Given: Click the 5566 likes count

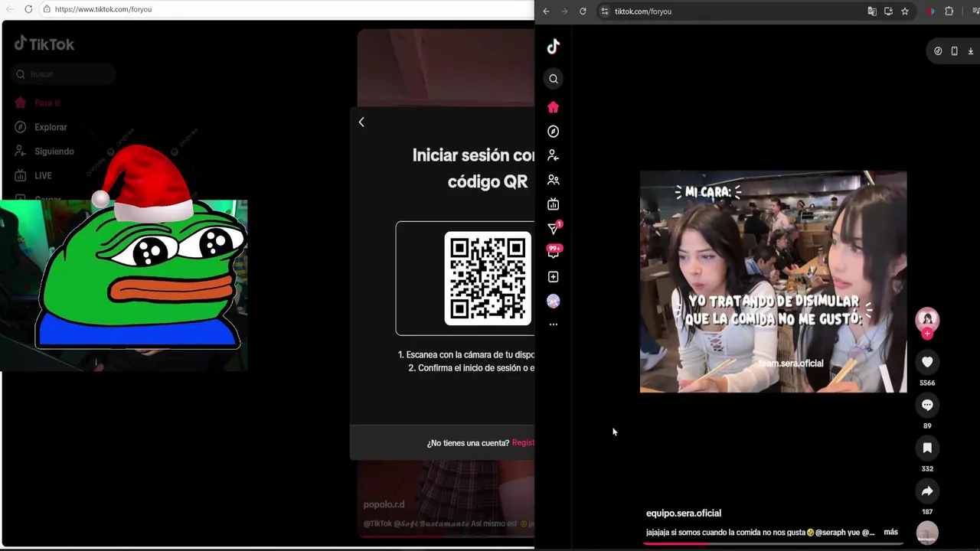Looking at the screenshot, I should click(927, 383).
